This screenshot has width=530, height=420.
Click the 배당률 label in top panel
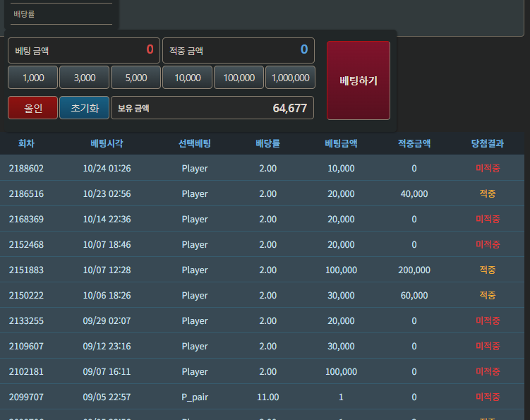coord(24,14)
